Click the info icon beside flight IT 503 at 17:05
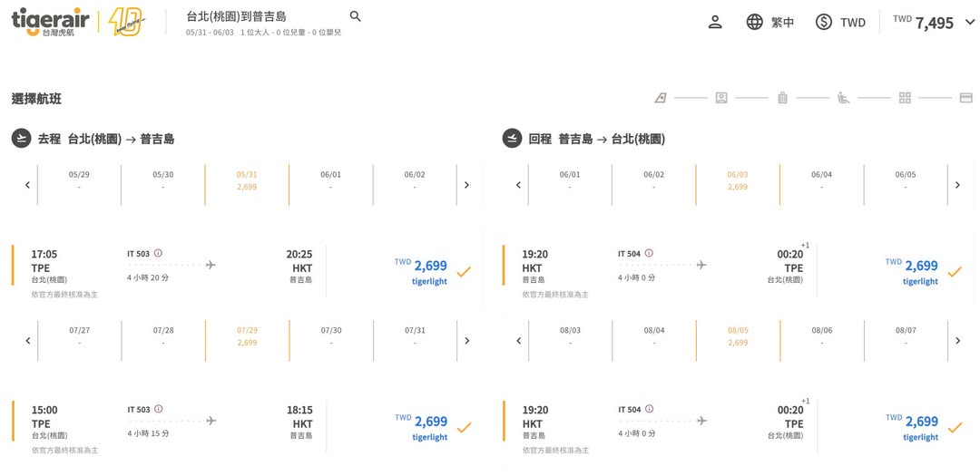This screenshot has height=476, width=980. coord(158,254)
